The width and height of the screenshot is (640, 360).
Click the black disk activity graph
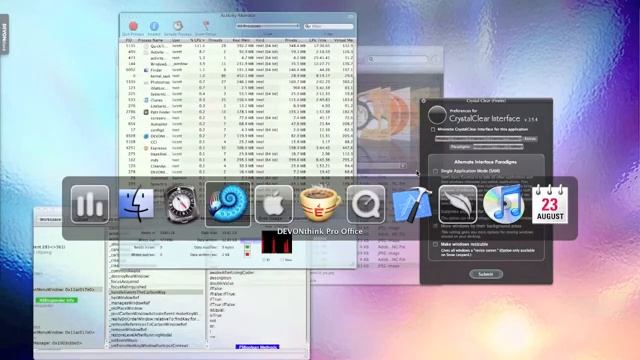(277, 242)
